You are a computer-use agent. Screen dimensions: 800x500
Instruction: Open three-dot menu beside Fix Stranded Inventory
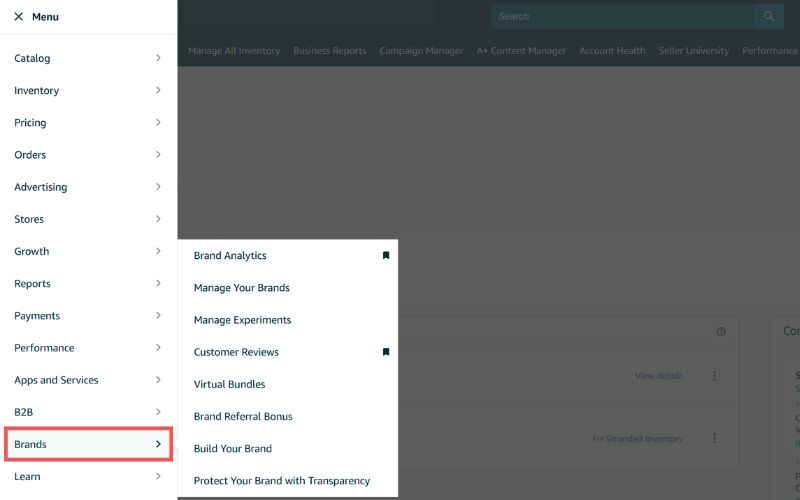pyautogui.click(x=714, y=439)
